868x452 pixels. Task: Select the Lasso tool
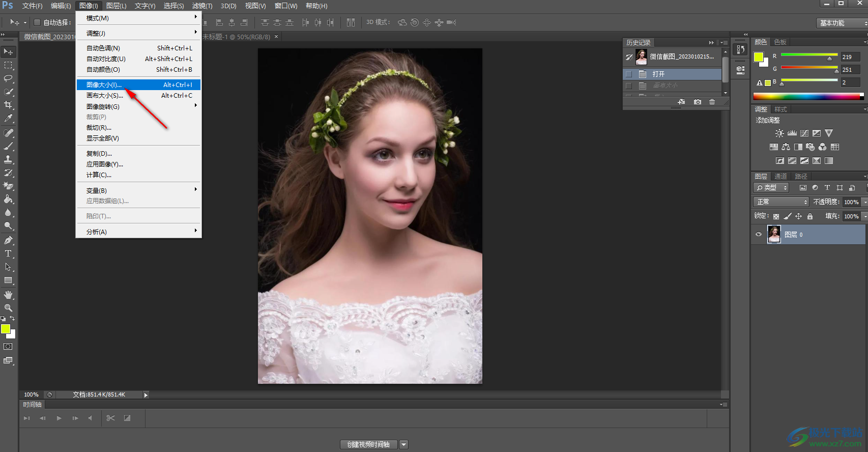(x=9, y=78)
